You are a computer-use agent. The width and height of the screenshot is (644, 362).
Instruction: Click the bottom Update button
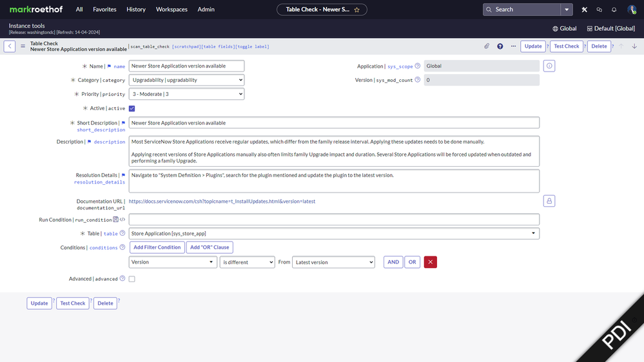[39, 303]
